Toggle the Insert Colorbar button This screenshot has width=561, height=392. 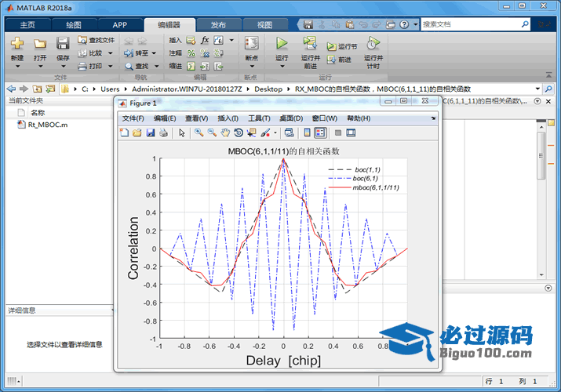[307, 132]
